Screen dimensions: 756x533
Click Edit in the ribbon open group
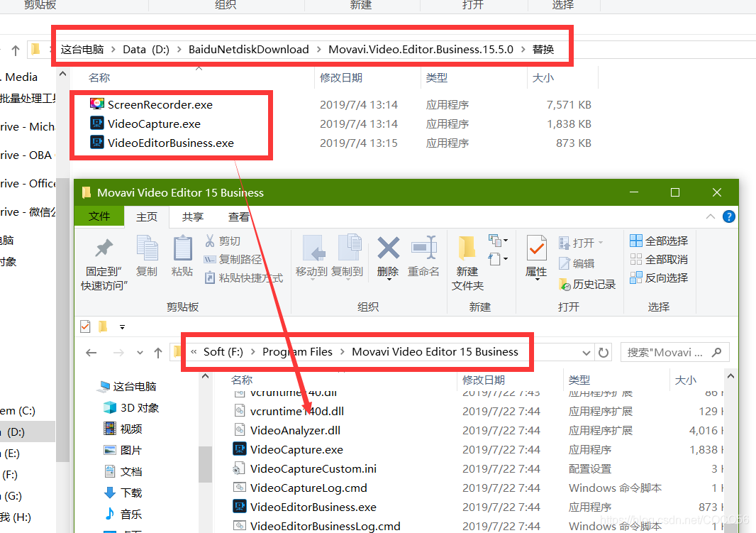[577, 263]
